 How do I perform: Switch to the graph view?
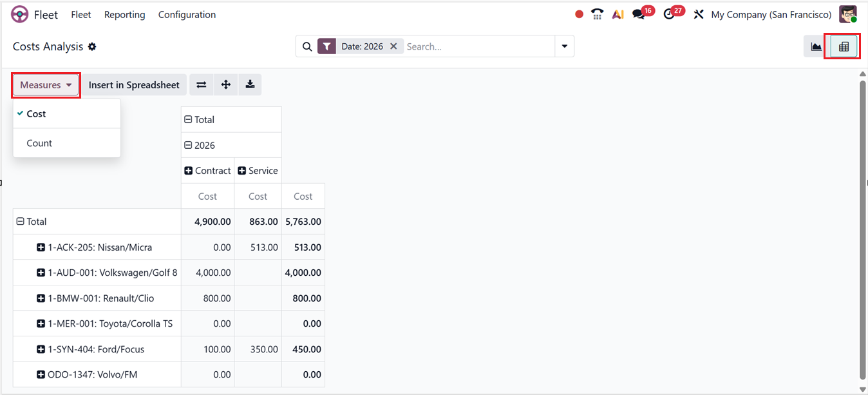[x=816, y=46]
